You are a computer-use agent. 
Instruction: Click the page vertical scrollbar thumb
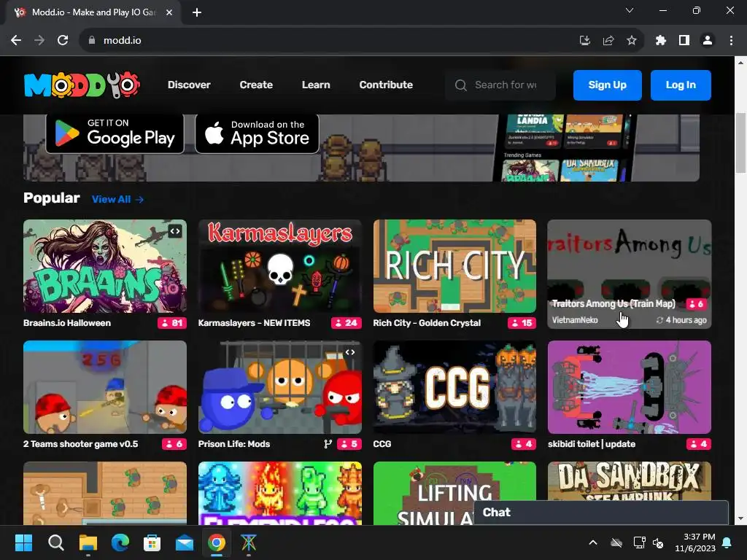click(741, 143)
